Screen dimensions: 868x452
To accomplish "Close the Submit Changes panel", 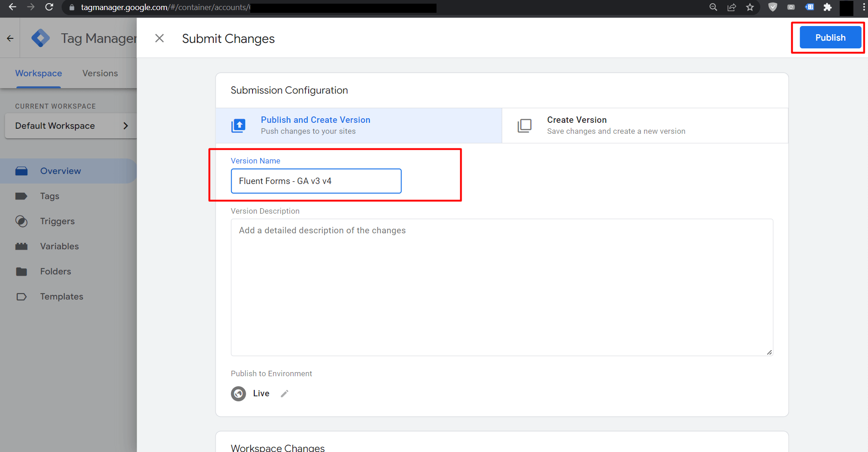I will point(159,38).
